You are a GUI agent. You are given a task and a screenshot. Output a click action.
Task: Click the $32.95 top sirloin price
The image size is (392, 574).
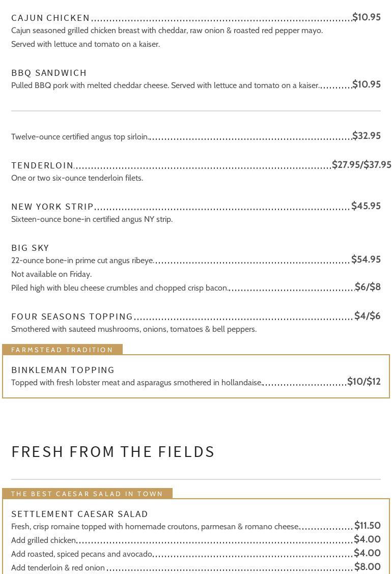(366, 136)
